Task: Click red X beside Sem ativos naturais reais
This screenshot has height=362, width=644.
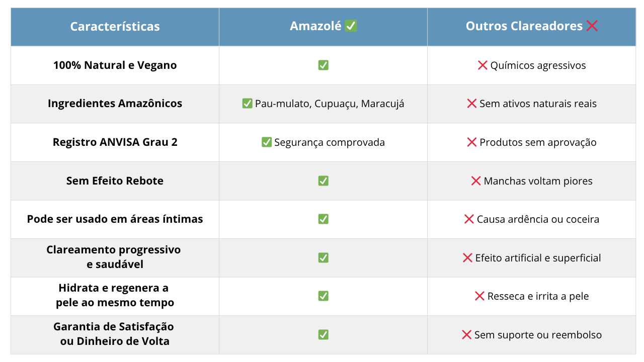Action: pyautogui.click(x=472, y=104)
